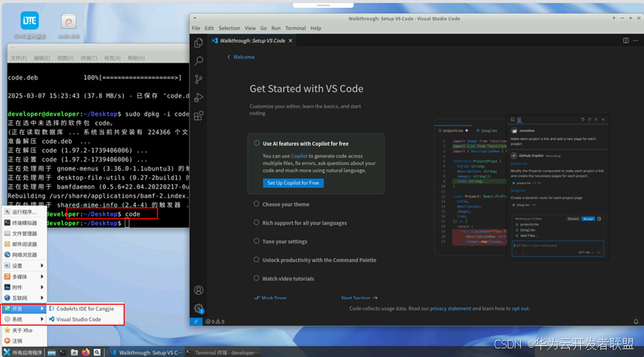The width and height of the screenshot is (644, 357).
Task: Open the Run and Debug view
Action: click(x=199, y=97)
